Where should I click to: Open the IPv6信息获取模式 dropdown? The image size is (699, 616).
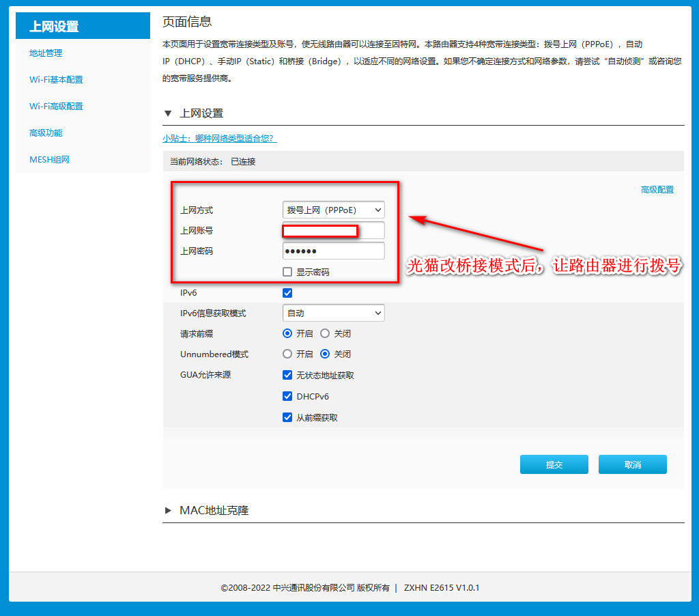333,313
